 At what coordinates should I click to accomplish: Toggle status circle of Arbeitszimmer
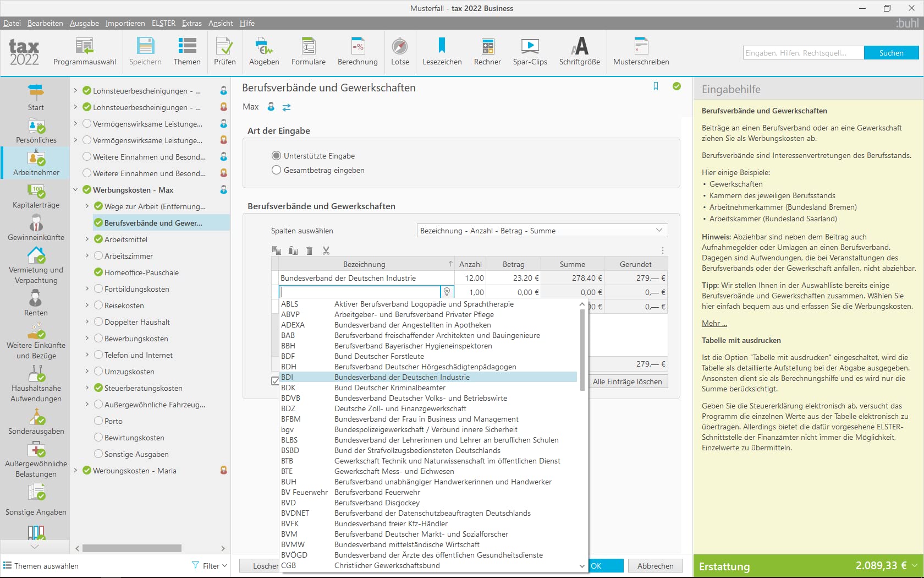click(98, 256)
